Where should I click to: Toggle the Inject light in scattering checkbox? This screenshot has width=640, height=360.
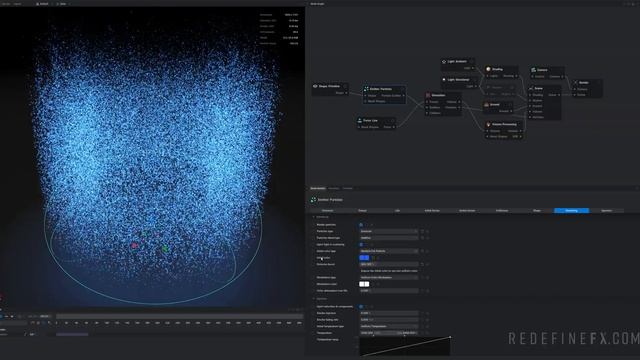361,244
